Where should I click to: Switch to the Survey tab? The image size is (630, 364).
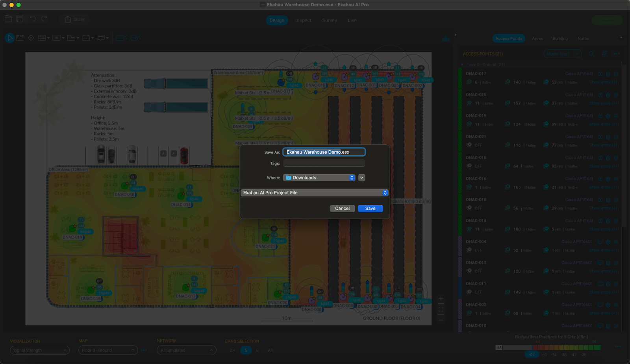(330, 20)
